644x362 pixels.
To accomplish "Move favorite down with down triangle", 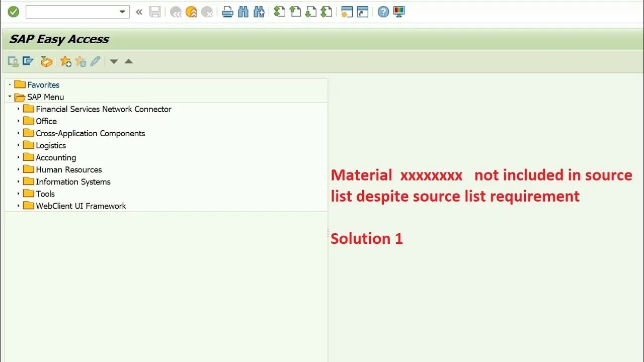I will click(114, 61).
